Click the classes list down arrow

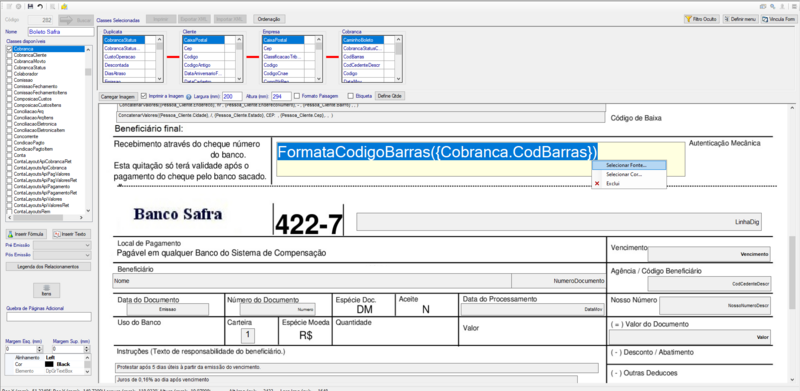click(88, 210)
